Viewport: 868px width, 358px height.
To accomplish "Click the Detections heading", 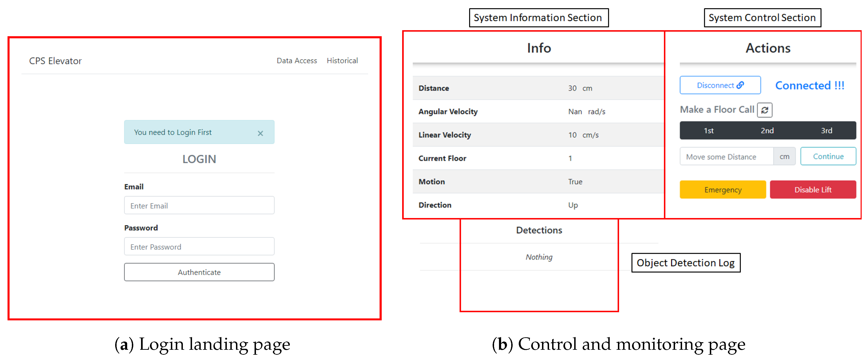I will pyautogui.click(x=539, y=230).
